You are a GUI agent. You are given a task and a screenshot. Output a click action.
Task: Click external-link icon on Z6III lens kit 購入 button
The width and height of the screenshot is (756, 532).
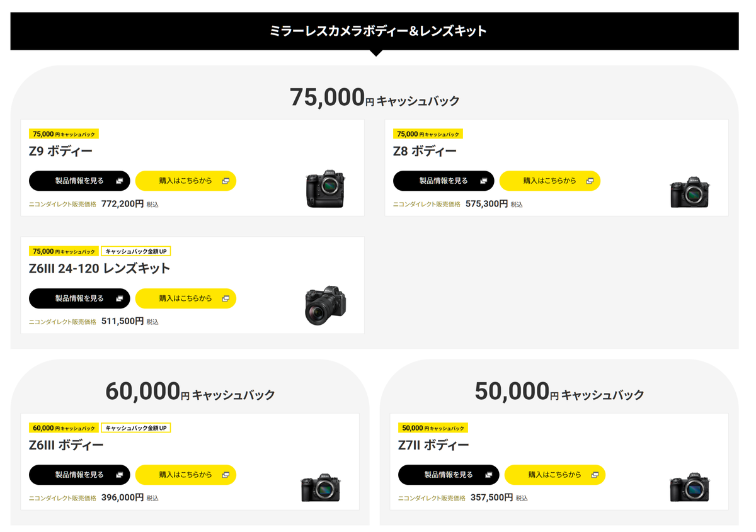(x=226, y=298)
